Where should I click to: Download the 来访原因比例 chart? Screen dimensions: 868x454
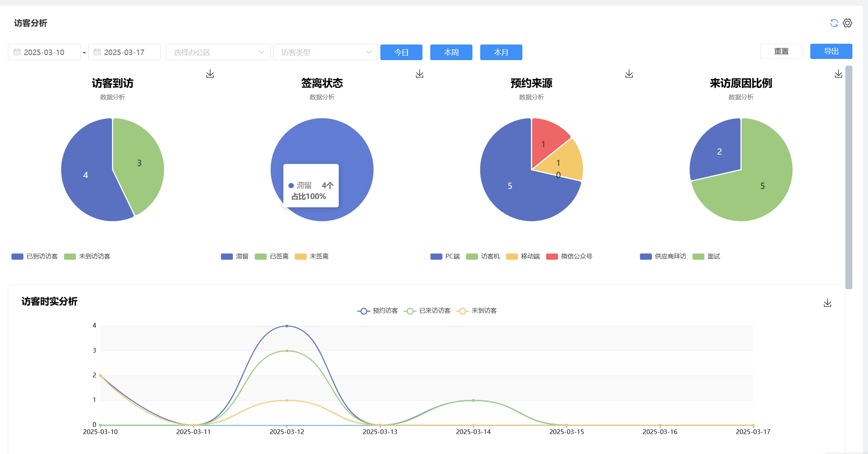pos(839,74)
